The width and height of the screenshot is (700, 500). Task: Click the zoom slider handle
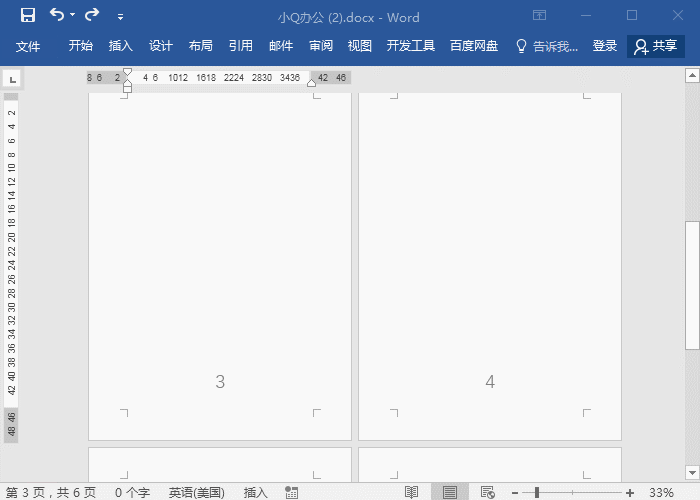click(537, 492)
